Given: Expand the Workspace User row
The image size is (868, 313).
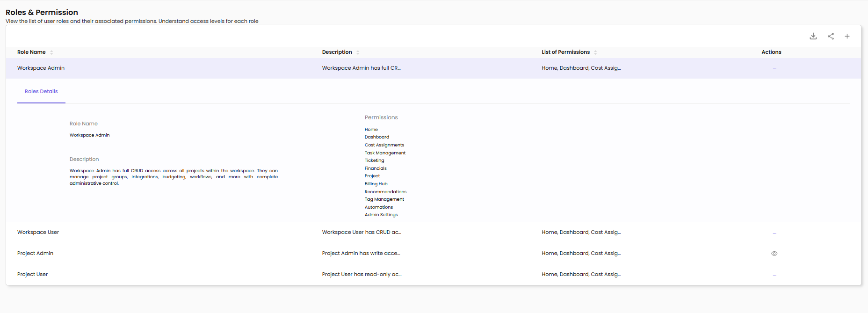Looking at the screenshot, I should tap(38, 233).
